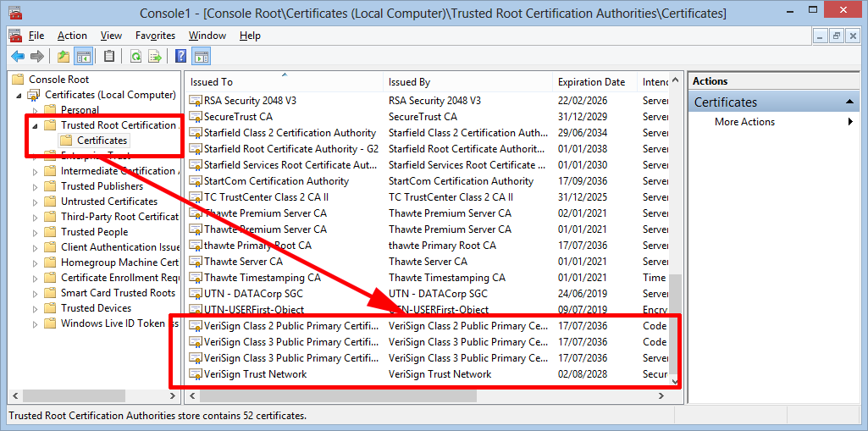868x431 pixels.
Task: Click the certificate icon for VeriSign Class 2 Public Primary
Action: (196, 326)
